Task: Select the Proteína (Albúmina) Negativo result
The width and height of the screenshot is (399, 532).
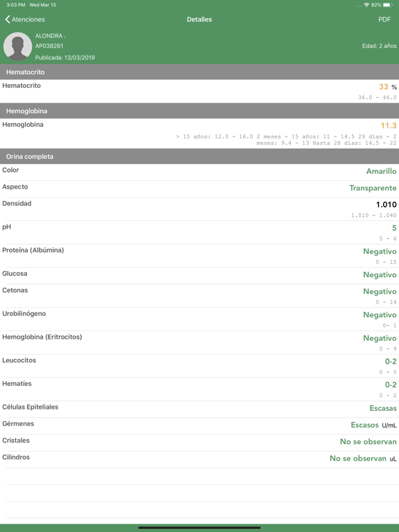Action: pos(380,251)
